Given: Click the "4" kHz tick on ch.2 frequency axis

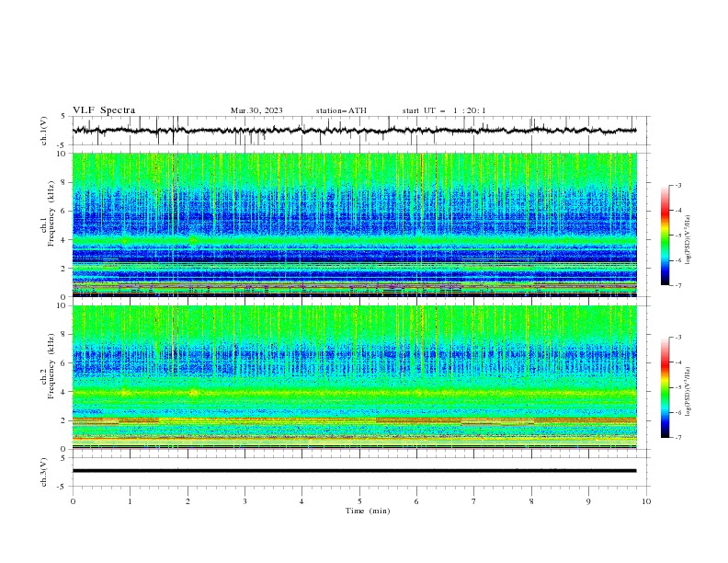Looking at the screenshot, I should pyautogui.click(x=64, y=392).
